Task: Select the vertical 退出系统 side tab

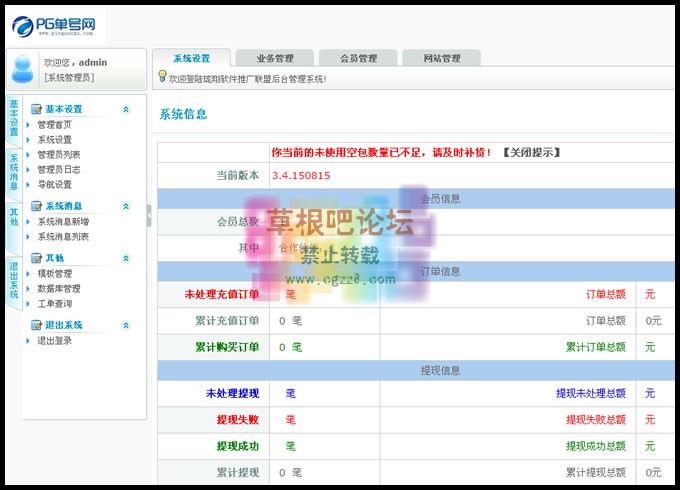Action: (x=14, y=281)
